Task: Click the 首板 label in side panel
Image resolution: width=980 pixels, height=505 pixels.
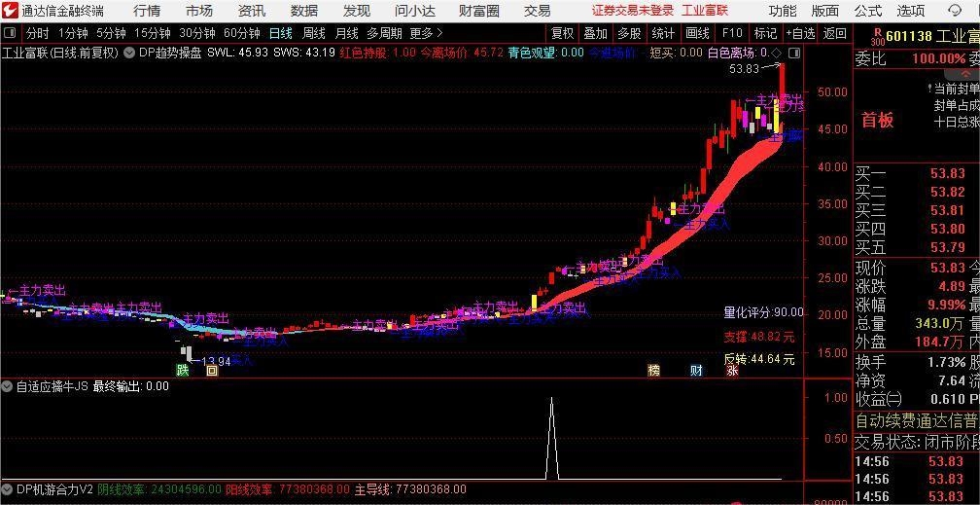Action: (878, 120)
